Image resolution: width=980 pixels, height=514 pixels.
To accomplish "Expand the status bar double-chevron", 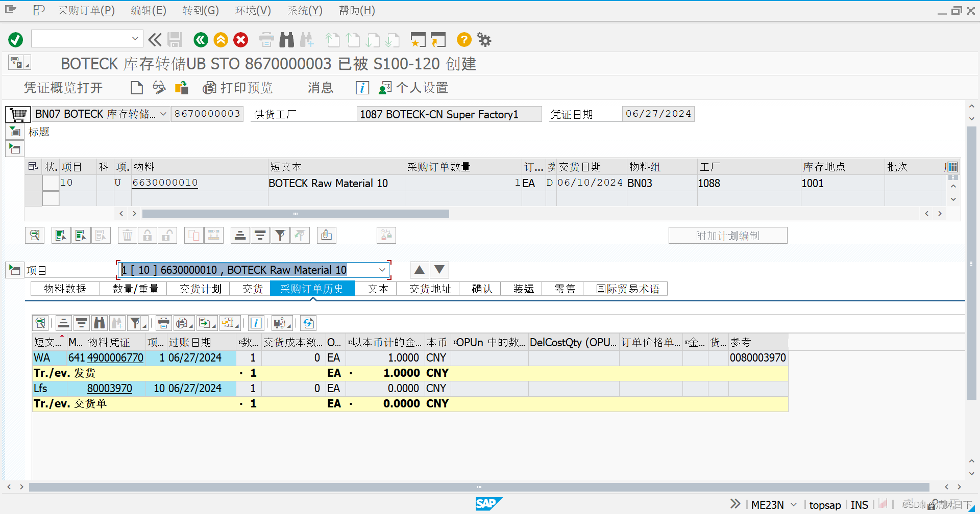I will pyautogui.click(x=735, y=504).
